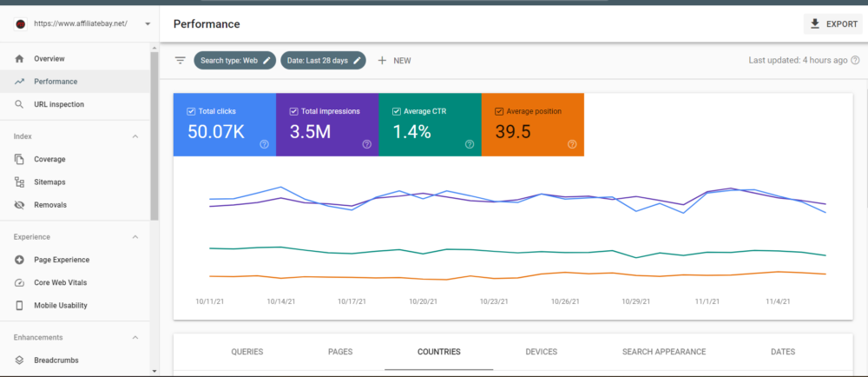868x377 pixels.
Task: Click the EXPORT button
Action: 833,23
